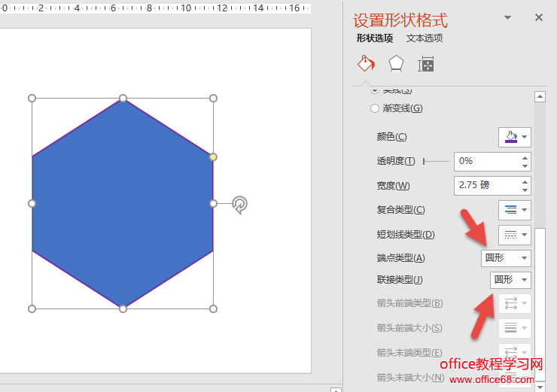The image size is (557, 392).
Task: Open the dash type (短划线类型) icon dropdown
Action: [515, 235]
